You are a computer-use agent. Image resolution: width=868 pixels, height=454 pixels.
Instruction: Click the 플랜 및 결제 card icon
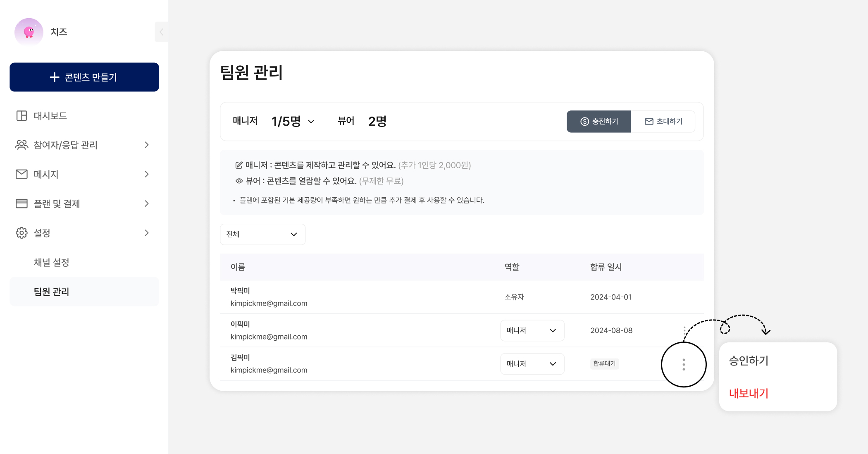21,203
